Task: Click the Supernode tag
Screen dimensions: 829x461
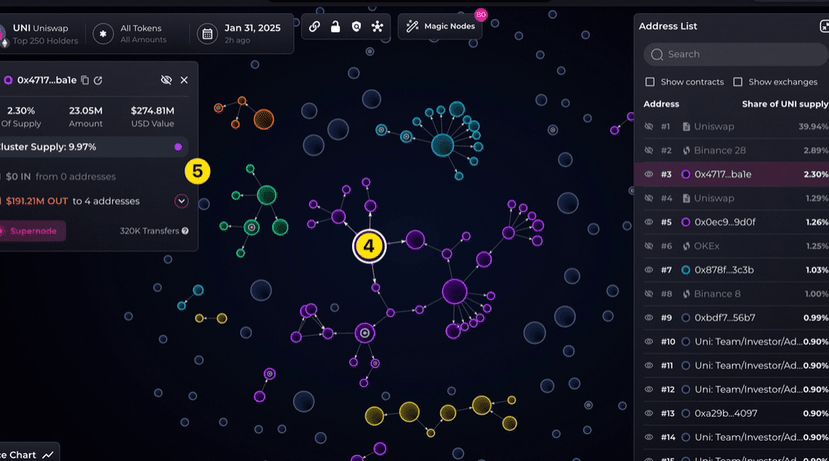Action: click(32, 231)
